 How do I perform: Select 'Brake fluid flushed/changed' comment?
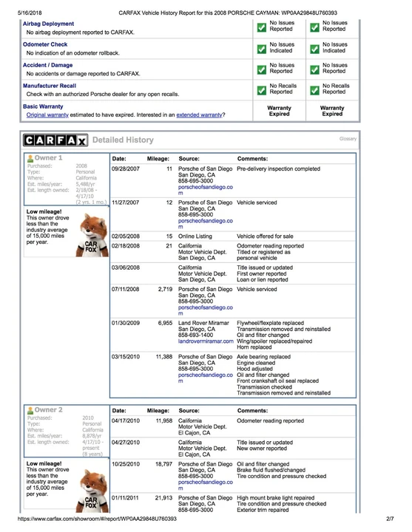coord(271,470)
